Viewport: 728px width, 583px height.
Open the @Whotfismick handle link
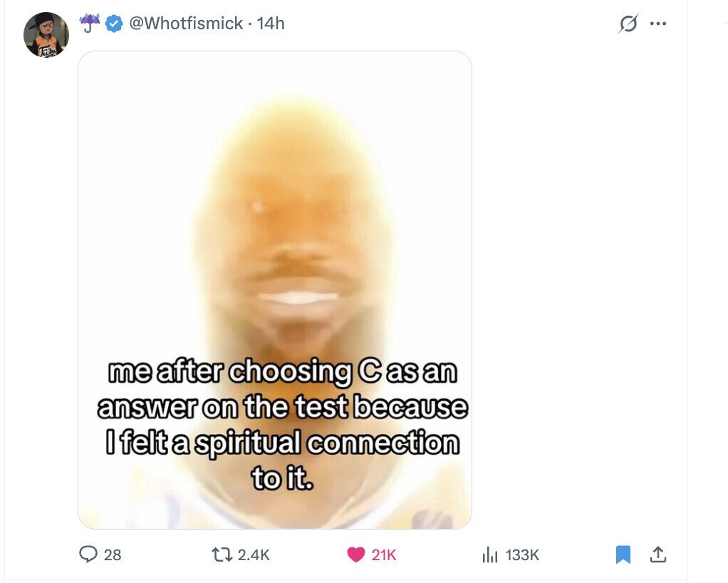186,24
